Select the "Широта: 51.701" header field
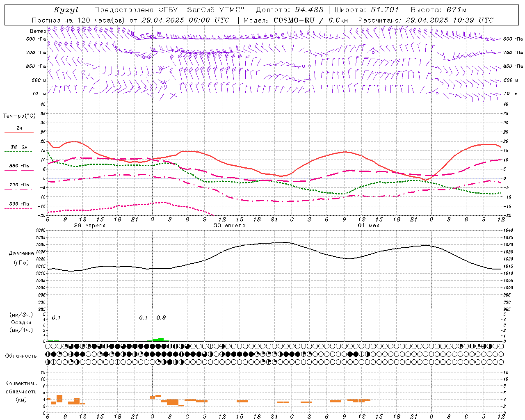Image resolution: width=525 pixels, height=420 pixels. click(366, 10)
